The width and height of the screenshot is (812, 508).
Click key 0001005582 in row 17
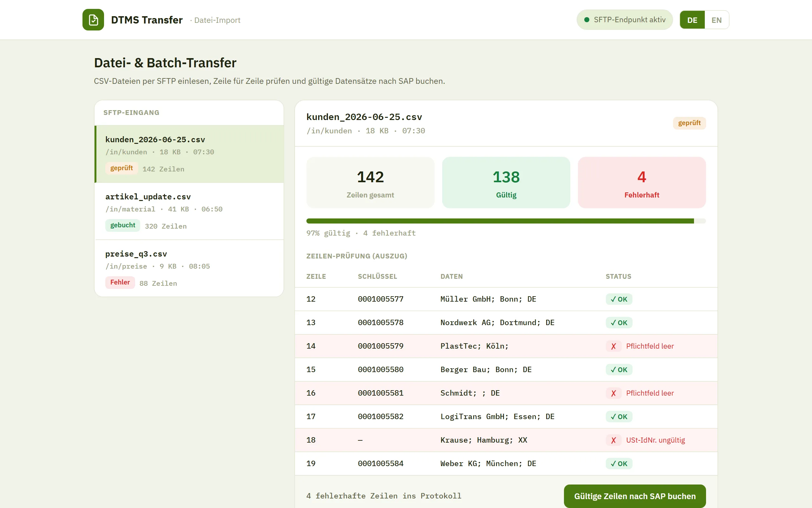pyautogui.click(x=381, y=417)
